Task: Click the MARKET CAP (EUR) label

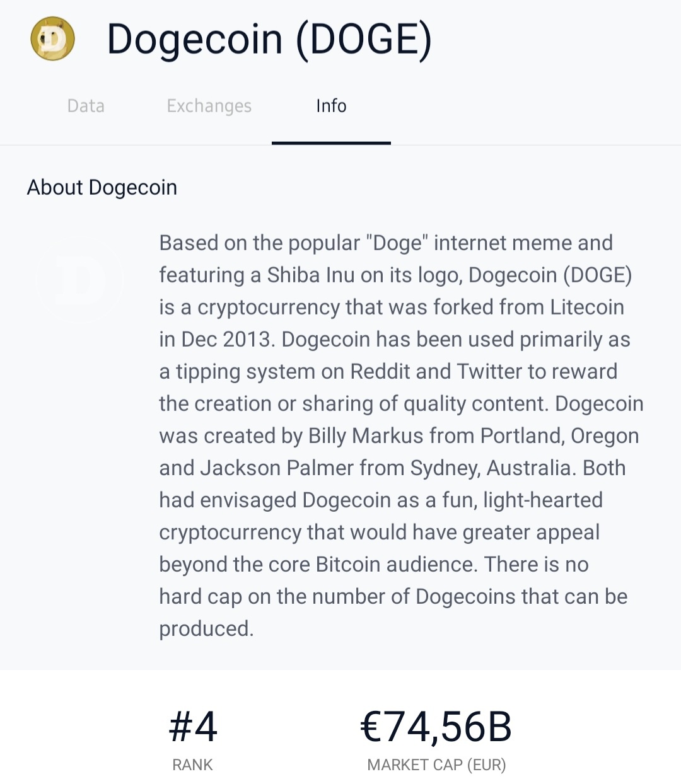Action: point(436,764)
